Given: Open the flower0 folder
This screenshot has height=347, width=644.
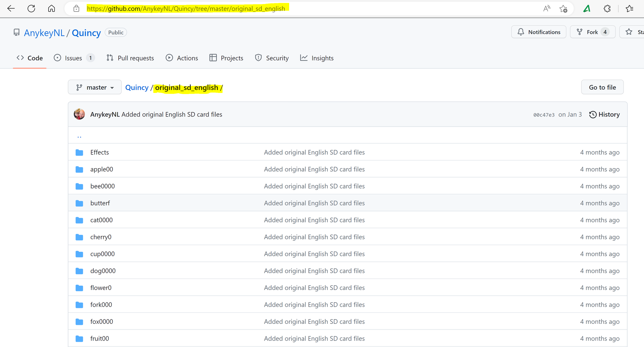Looking at the screenshot, I should [101, 288].
